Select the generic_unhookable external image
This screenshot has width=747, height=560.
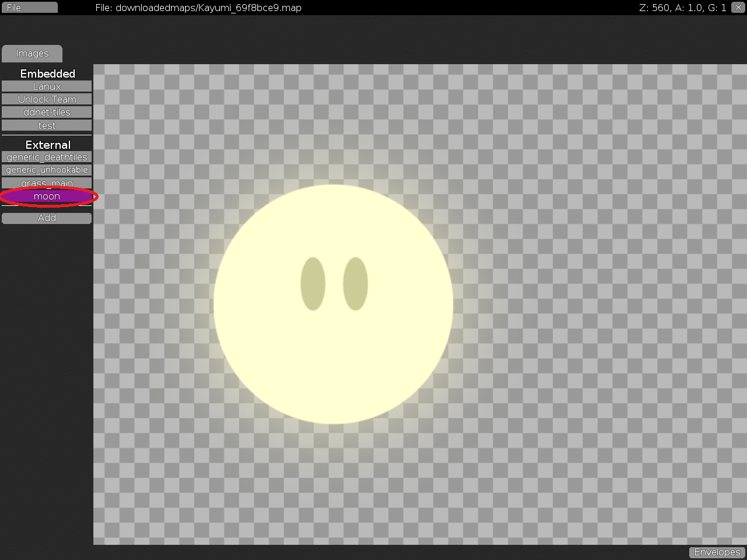(47, 170)
